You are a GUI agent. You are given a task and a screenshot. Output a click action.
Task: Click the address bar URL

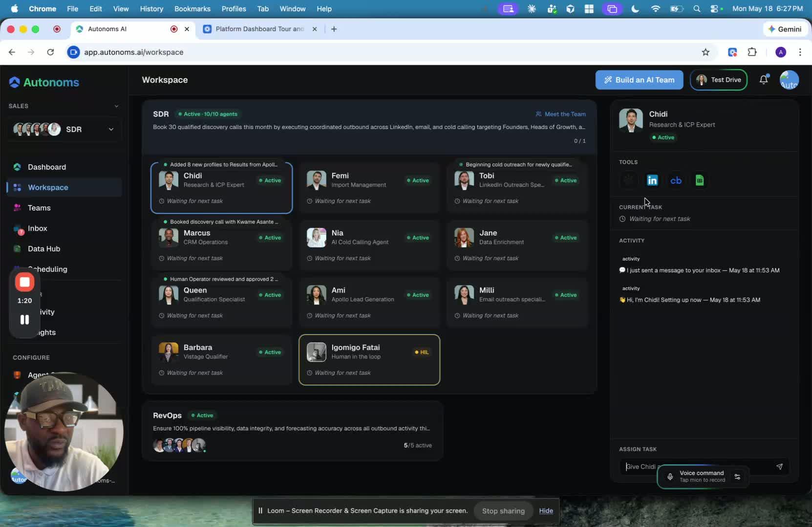[x=133, y=52]
